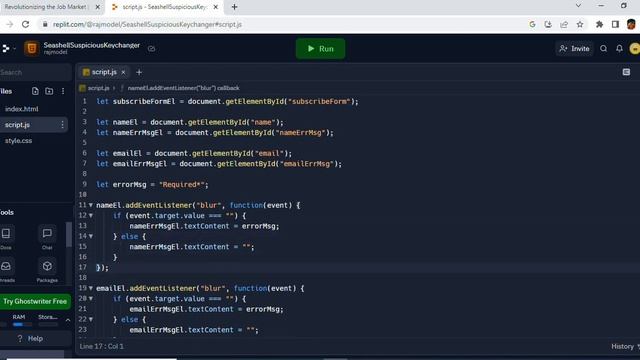
Task: Click the blur callback breadcrumb item
Action: click(183, 88)
